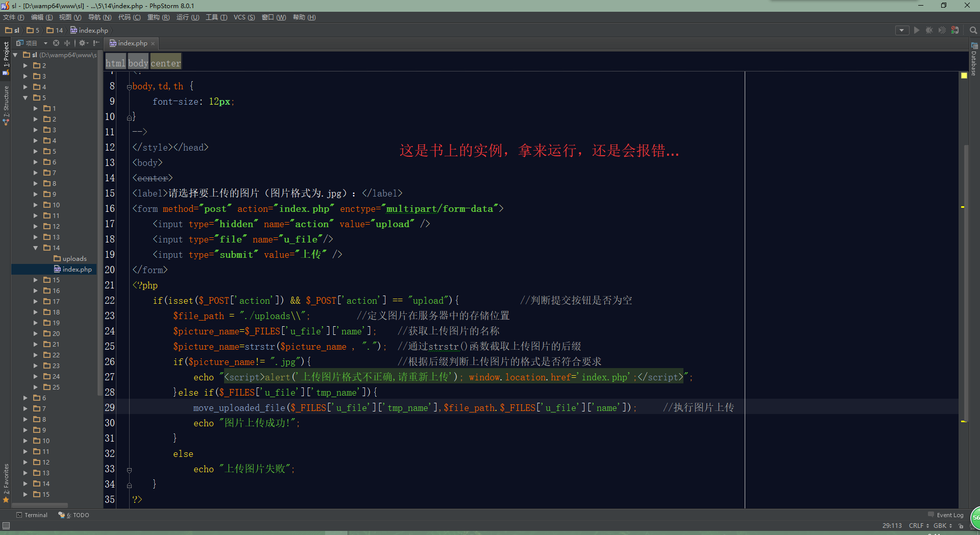Toggle code folding at line 8
Screen dimensions: 980x535
[129, 87]
